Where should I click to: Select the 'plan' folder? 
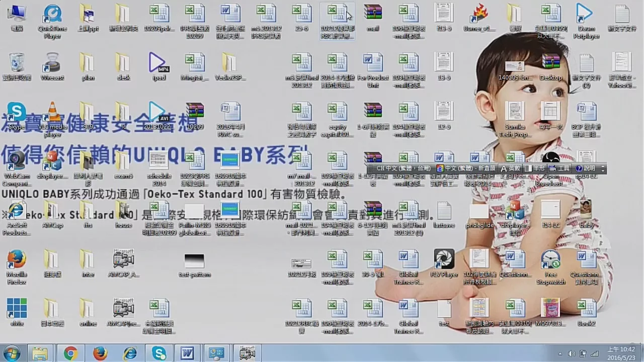tap(88, 66)
